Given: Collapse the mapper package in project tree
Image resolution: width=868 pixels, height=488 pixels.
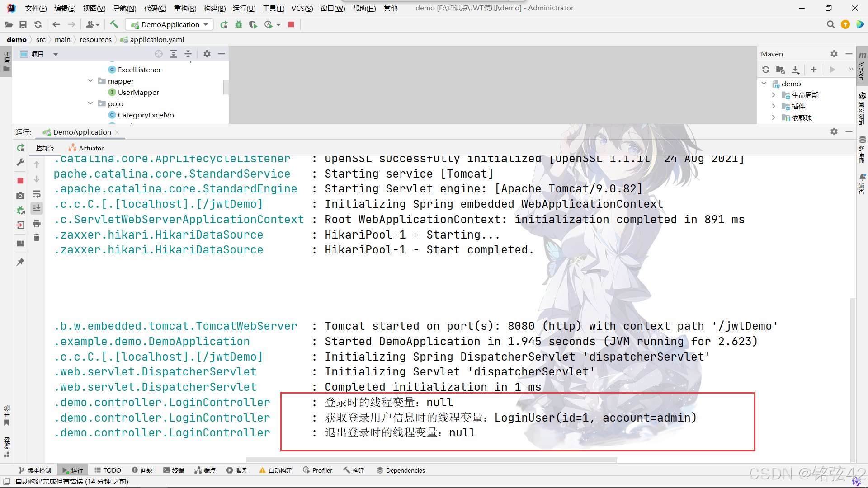Looking at the screenshot, I should pyautogui.click(x=90, y=80).
